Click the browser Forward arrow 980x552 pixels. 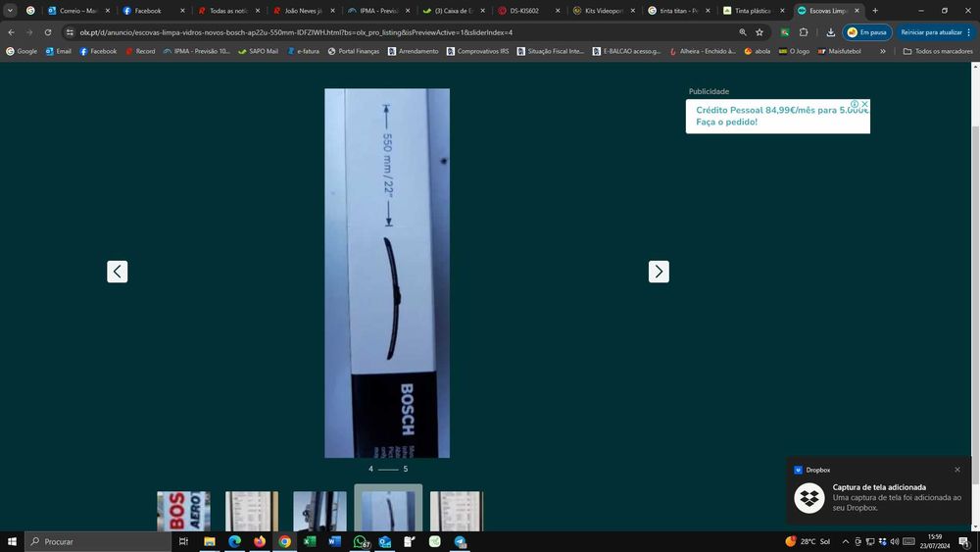pos(29,32)
